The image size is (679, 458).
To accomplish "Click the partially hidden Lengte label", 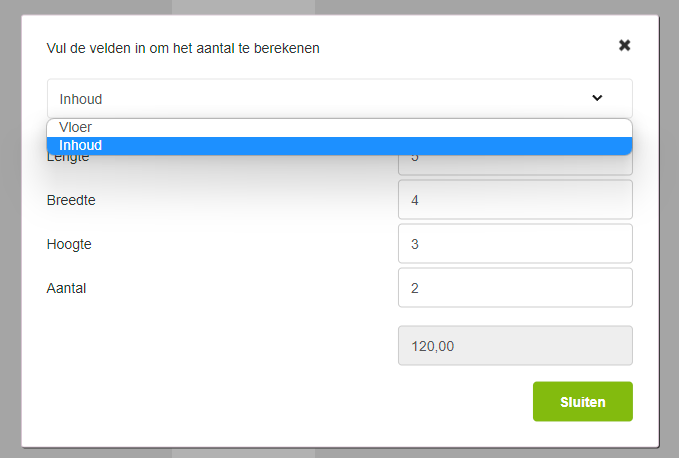I will (67, 158).
